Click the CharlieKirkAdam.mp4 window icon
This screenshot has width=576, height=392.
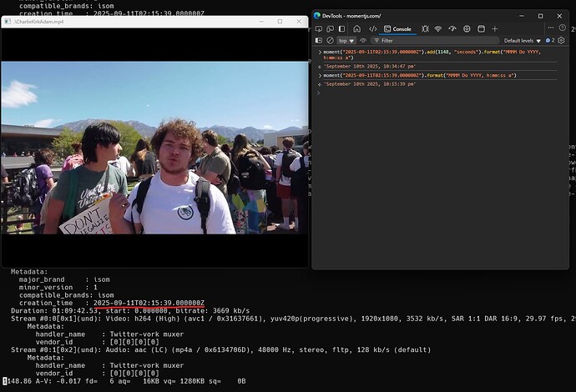pyautogui.click(x=8, y=22)
